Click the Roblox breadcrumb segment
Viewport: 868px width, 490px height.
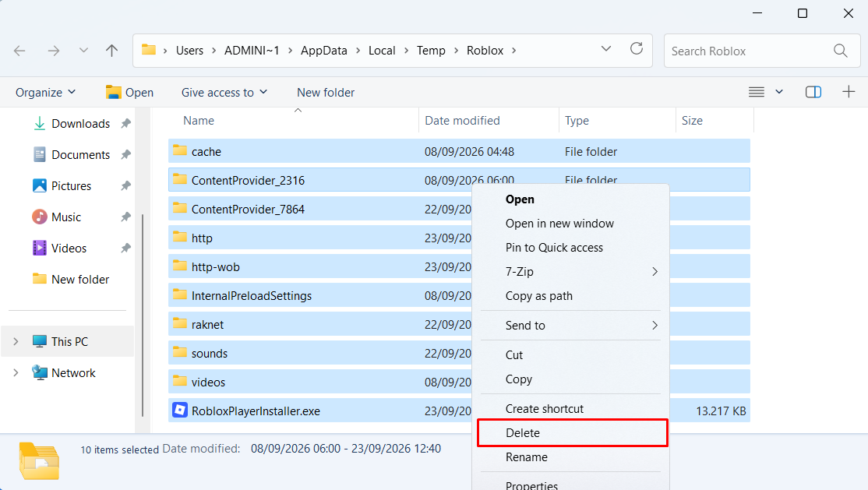(485, 51)
